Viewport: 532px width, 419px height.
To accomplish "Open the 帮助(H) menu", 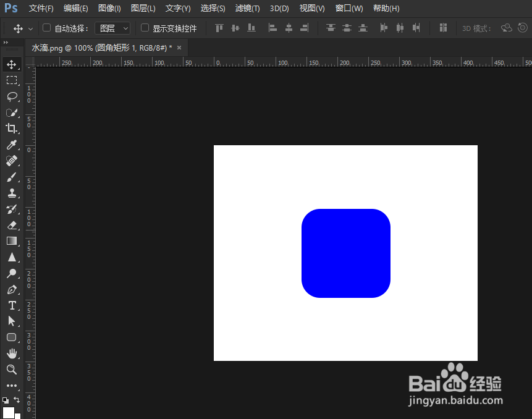I will [386, 8].
